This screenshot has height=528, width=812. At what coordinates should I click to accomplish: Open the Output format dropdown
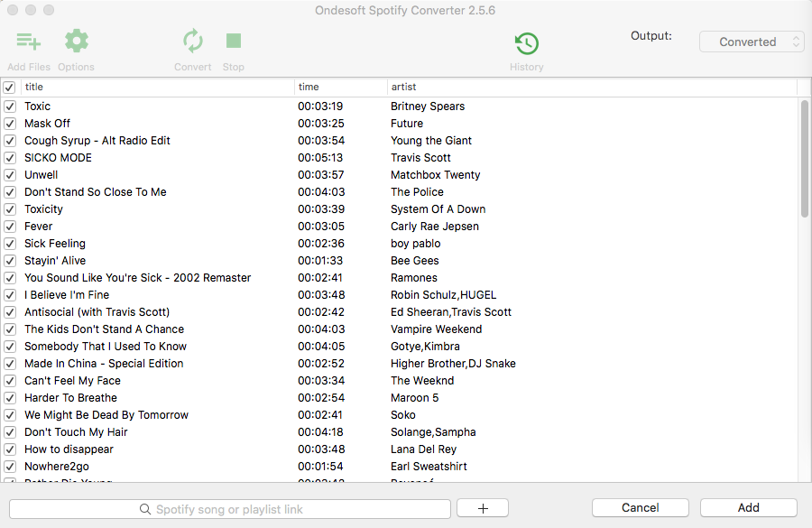(x=752, y=42)
